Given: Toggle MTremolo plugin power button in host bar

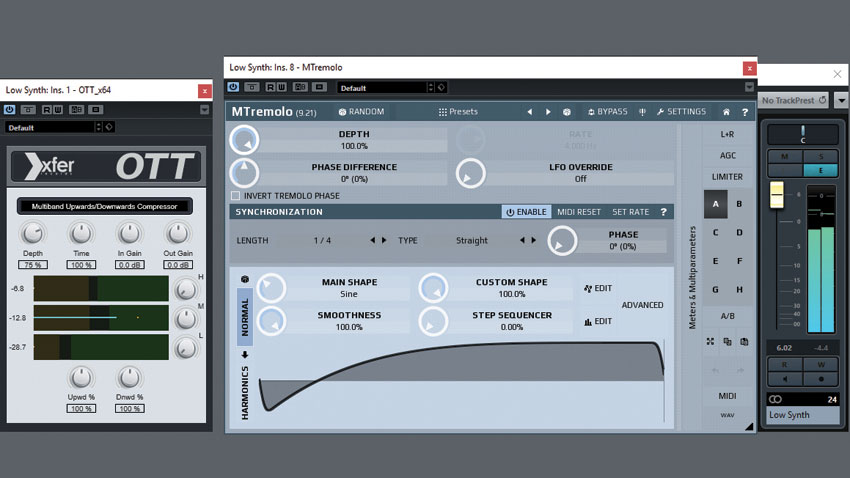Looking at the screenshot, I should click(x=233, y=87).
